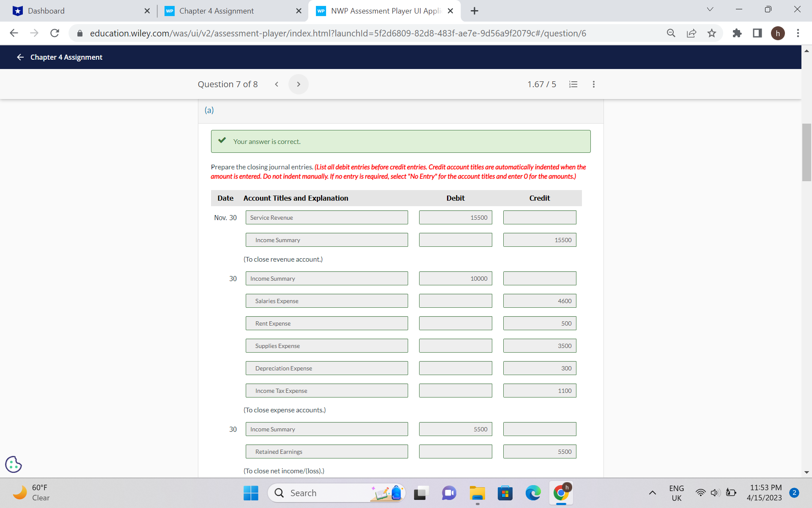
Task: Click the back arrow beside Chapter 4 Assignment
Action: point(20,57)
